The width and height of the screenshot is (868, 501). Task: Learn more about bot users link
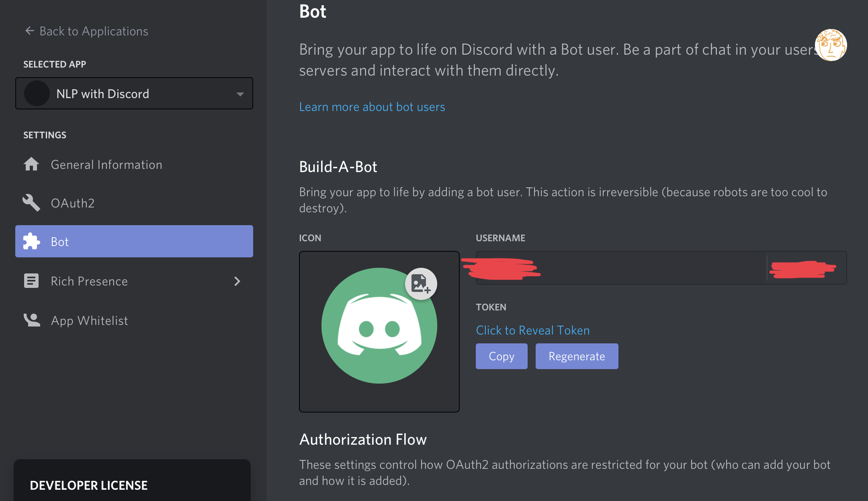pyautogui.click(x=371, y=107)
